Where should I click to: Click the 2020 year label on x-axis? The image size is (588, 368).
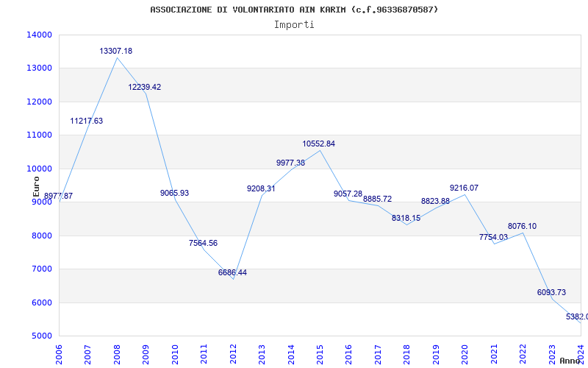point(465,354)
